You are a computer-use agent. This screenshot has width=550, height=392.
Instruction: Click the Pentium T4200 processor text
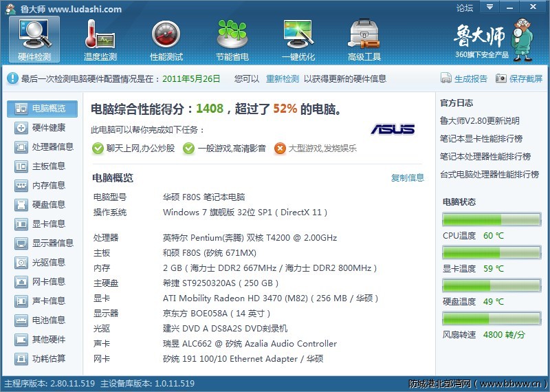(250, 238)
